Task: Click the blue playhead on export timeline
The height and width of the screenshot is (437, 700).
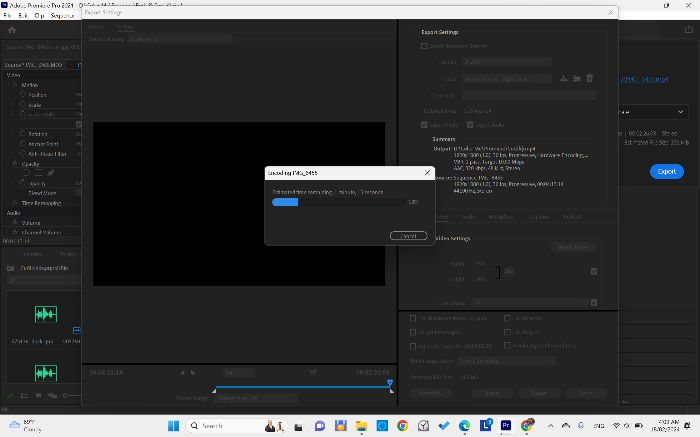Action: (390, 383)
